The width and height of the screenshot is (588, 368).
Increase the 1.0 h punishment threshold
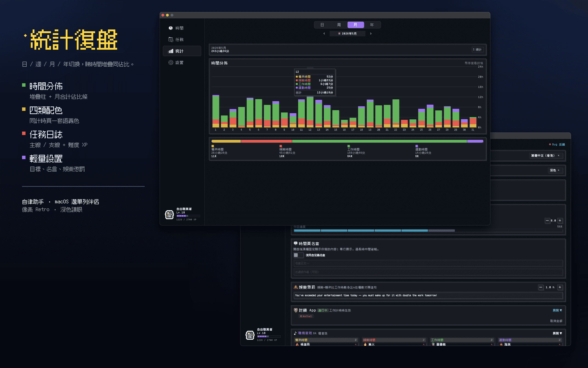coord(560,287)
